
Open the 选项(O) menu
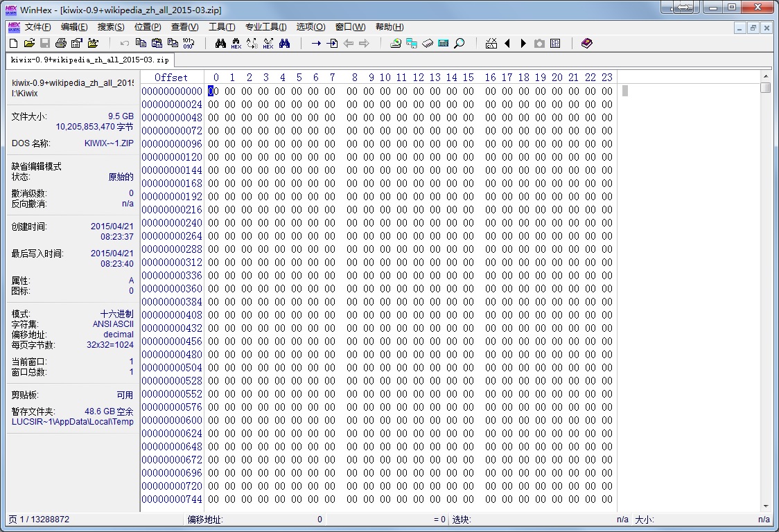311,27
